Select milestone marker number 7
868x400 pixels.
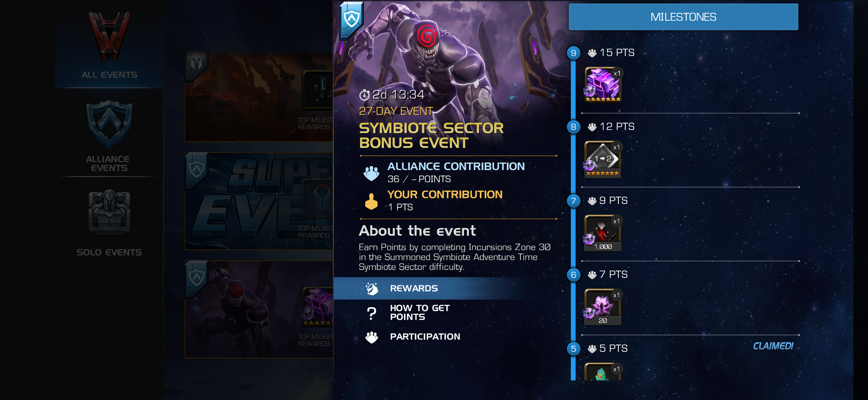tap(574, 201)
